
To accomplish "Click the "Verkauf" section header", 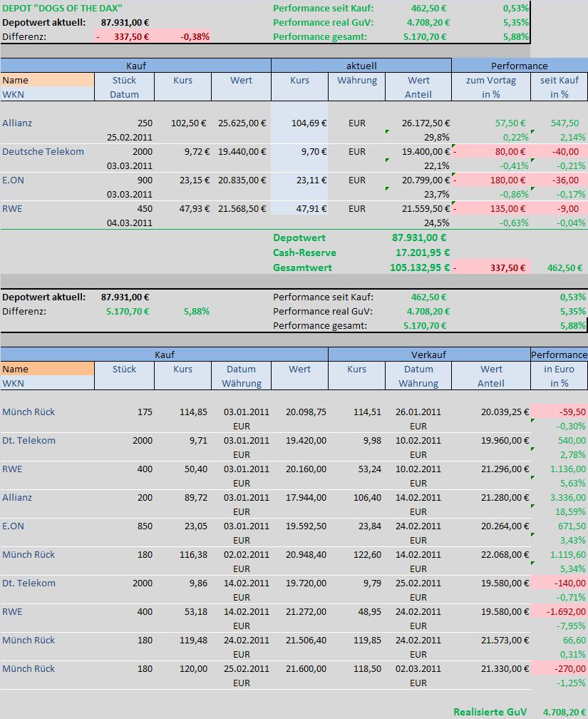I will [429, 355].
